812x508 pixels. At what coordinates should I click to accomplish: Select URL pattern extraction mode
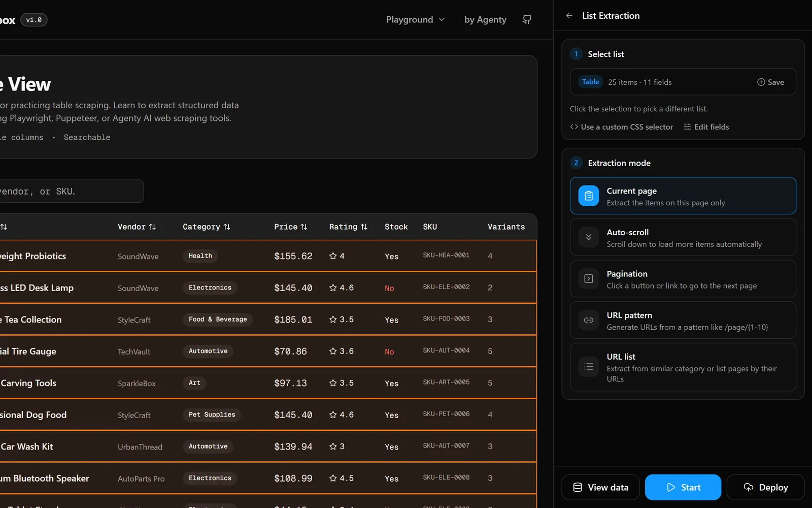683,320
